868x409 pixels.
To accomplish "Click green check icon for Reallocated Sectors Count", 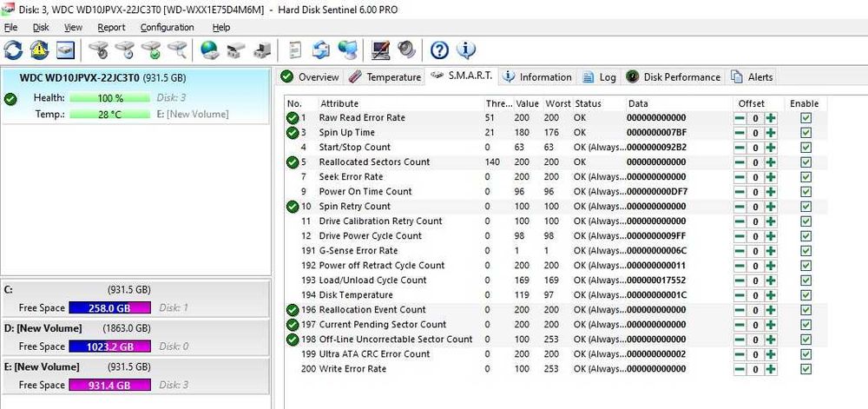I will 293,162.
